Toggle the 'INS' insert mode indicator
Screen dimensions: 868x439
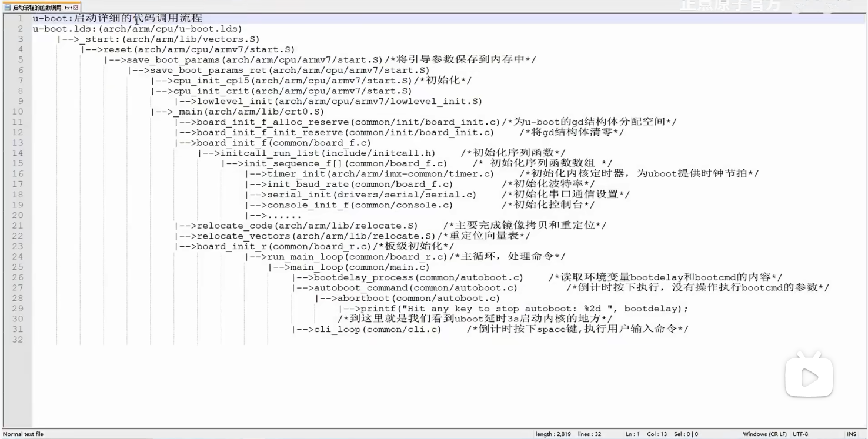click(x=851, y=434)
